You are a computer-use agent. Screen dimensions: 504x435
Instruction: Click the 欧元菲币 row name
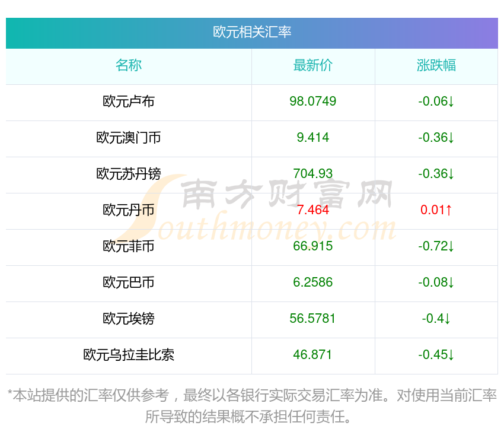[x=129, y=246]
